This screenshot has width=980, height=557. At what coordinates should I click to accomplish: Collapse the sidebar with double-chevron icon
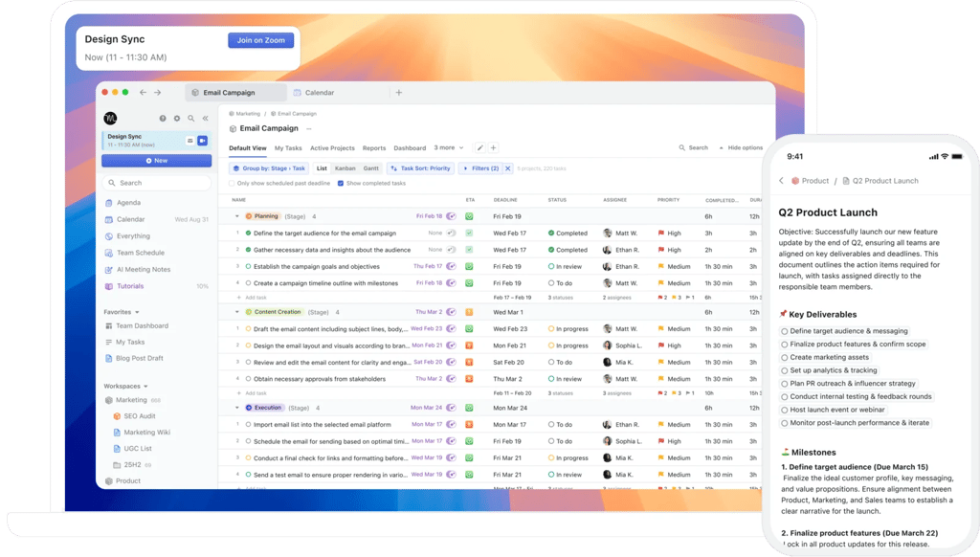click(205, 118)
